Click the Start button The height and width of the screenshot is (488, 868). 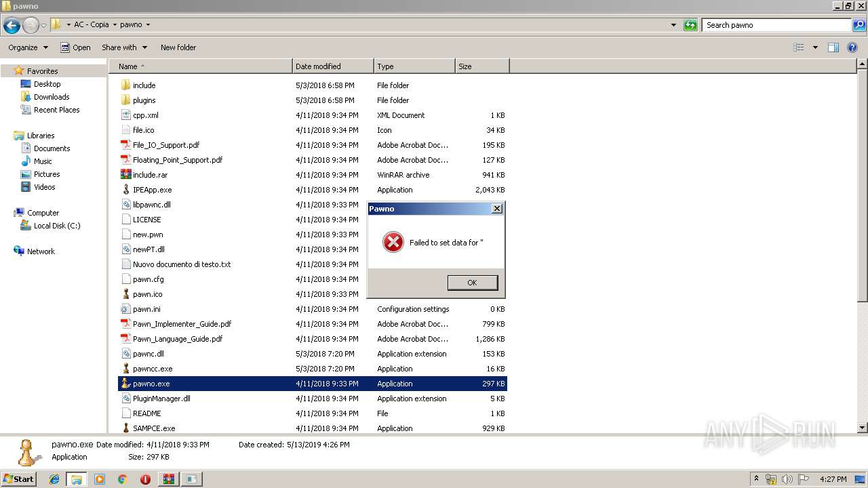(x=19, y=479)
